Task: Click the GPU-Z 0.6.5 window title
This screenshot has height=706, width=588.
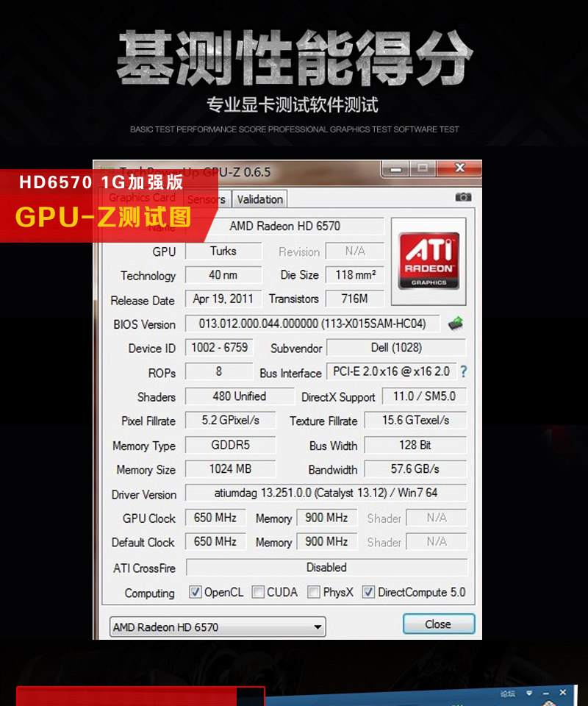Action: pyautogui.click(x=195, y=172)
